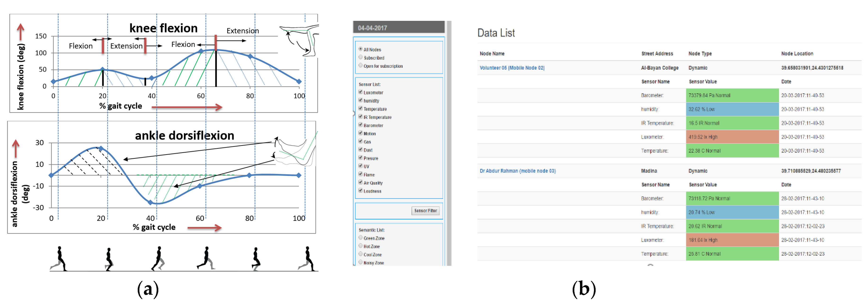Select the Subscribed radio button

click(x=361, y=57)
